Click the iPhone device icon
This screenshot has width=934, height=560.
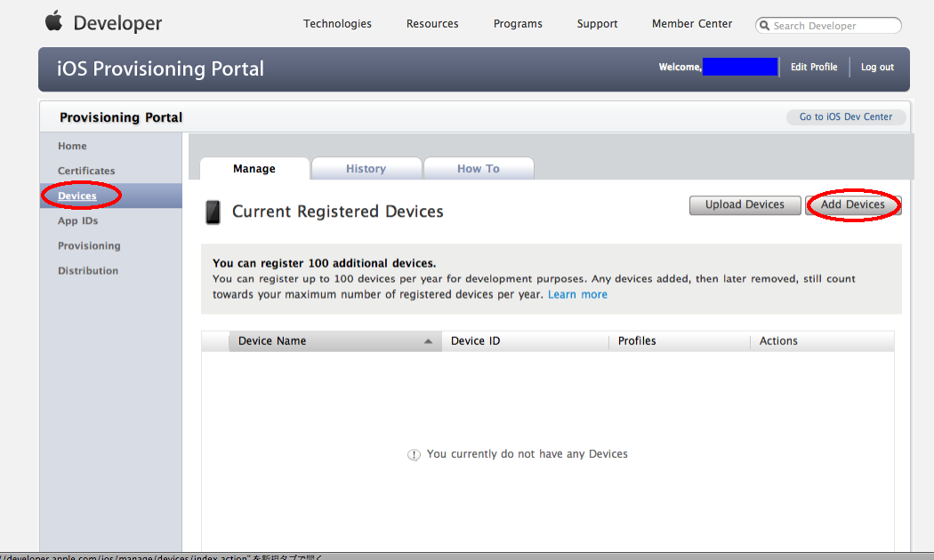tap(213, 212)
